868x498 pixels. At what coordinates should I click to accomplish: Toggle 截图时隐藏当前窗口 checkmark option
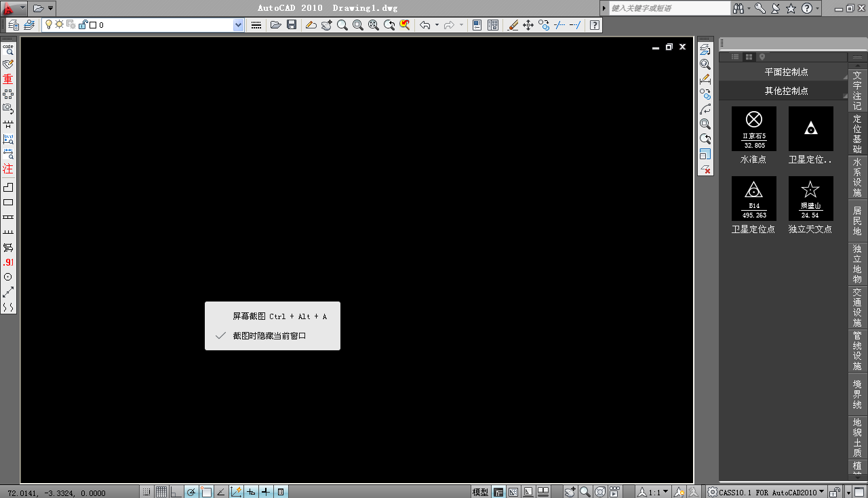pyautogui.click(x=270, y=335)
